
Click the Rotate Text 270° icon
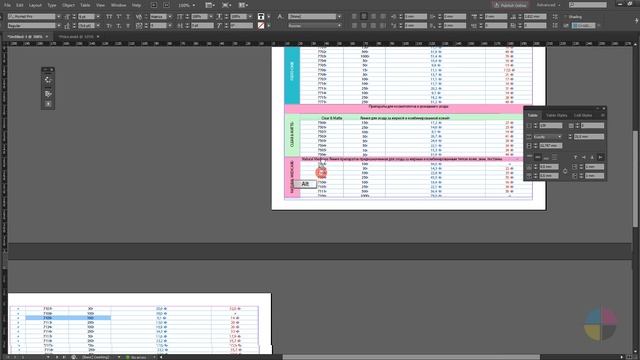pos(600,157)
